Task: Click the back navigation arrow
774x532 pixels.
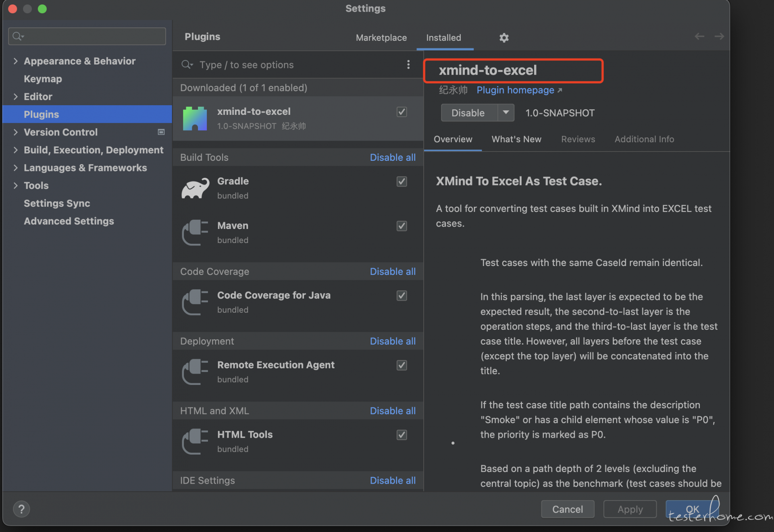Action: pos(699,36)
